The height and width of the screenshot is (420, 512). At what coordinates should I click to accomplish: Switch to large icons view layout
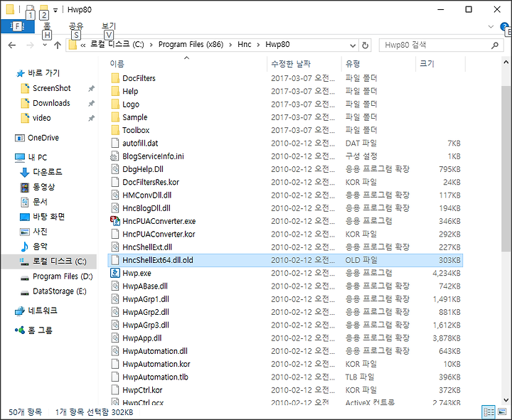[502, 412]
